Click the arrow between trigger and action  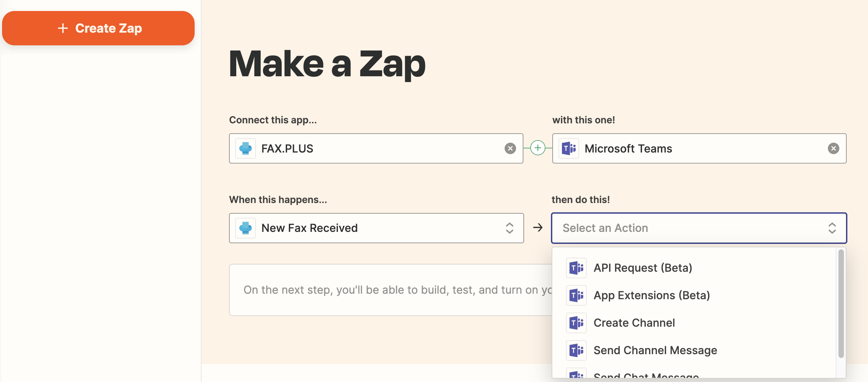538,227
